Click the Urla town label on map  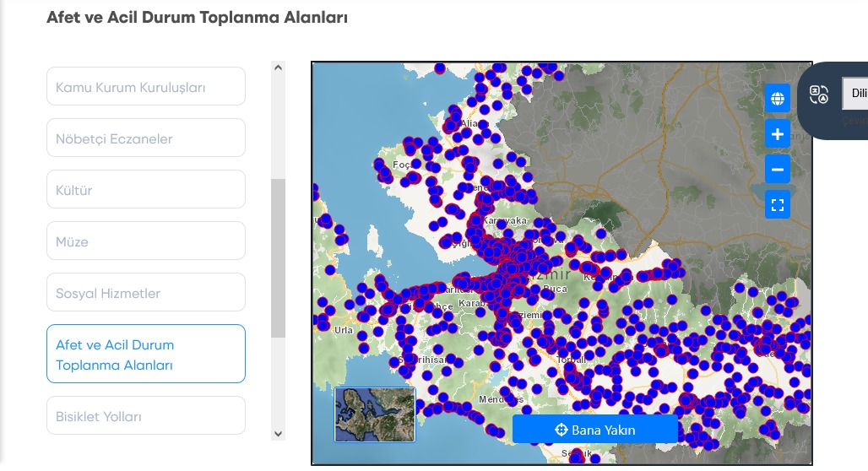point(343,330)
